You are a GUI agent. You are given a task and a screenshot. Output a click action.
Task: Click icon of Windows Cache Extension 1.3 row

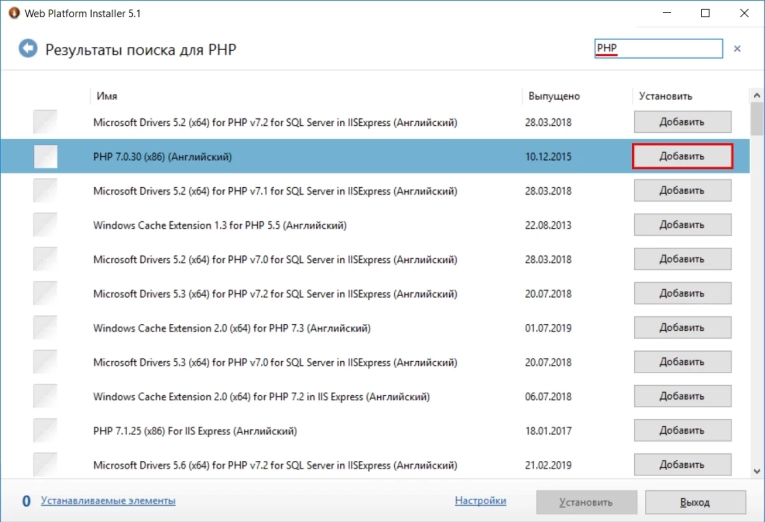click(x=45, y=225)
